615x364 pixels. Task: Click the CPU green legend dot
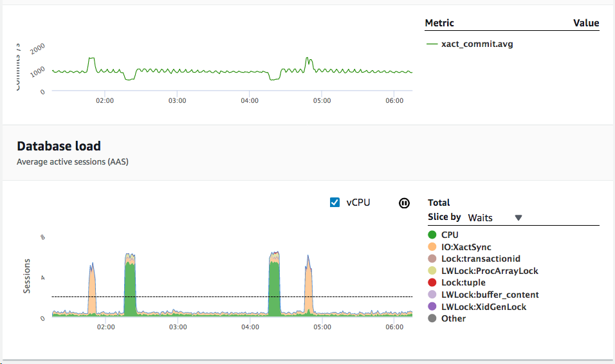433,235
